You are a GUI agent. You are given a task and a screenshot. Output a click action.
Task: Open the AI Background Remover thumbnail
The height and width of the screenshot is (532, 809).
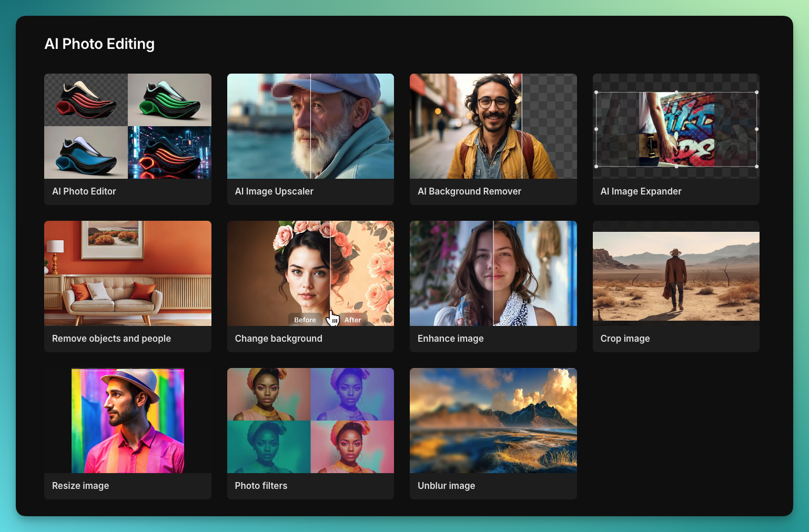click(x=493, y=126)
